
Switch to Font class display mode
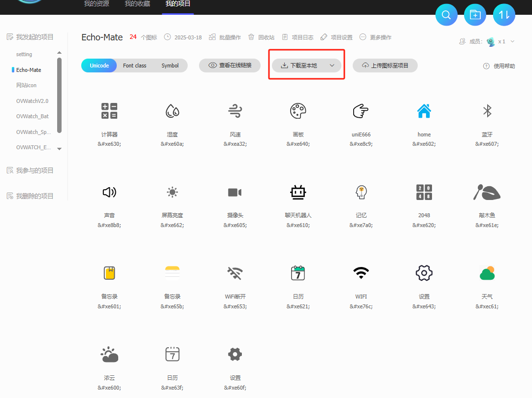[x=134, y=66]
